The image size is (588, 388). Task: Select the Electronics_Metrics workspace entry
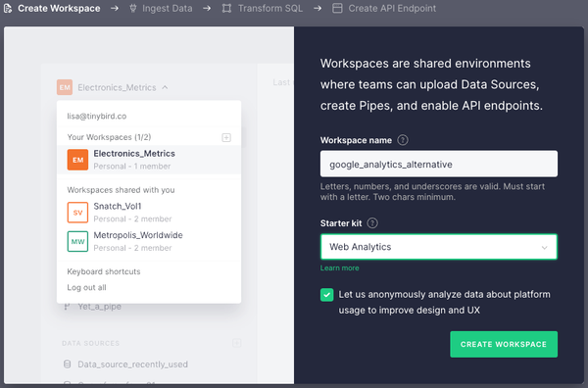(149, 160)
